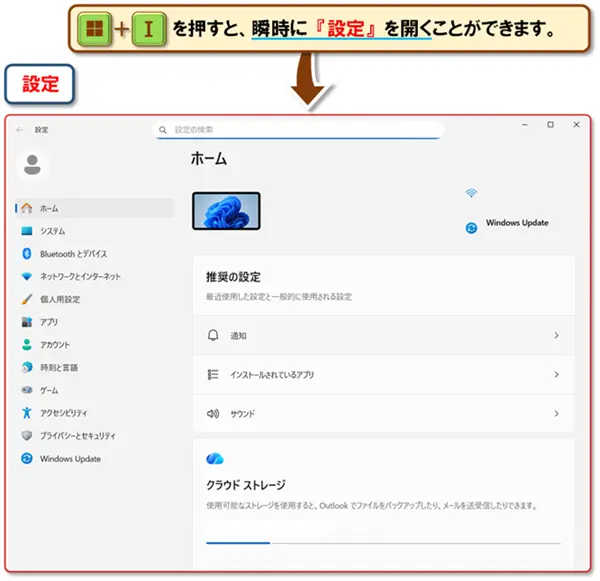This screenshot has height=581, width=600.
Task: Click the Bluetooth icon in sidebar
Action: coord(27,254)
